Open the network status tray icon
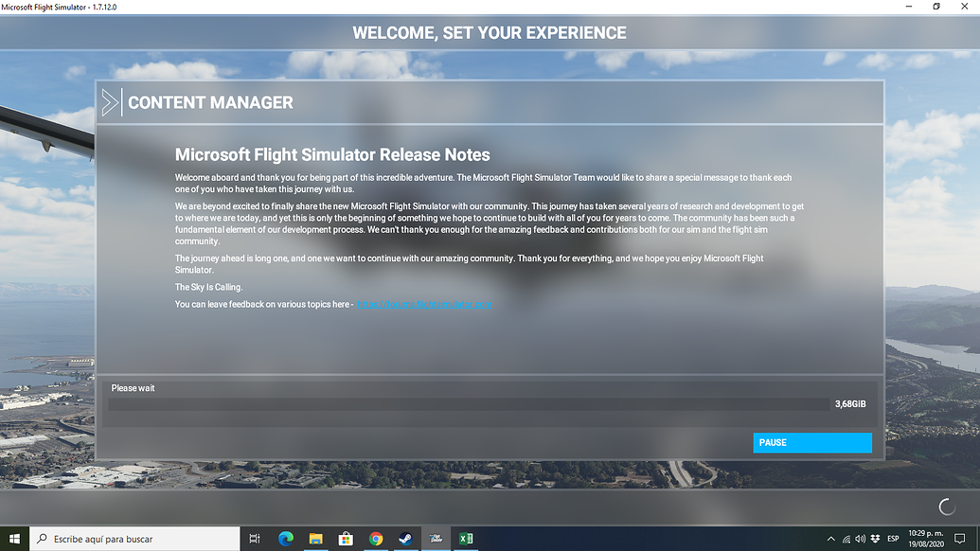The height and width of the screenshot is (551, 980). click(x=846, y=539)
